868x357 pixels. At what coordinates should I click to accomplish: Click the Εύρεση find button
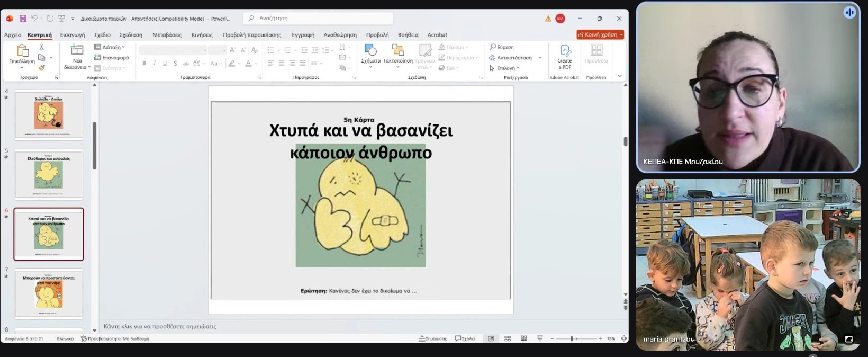(502, 47)
